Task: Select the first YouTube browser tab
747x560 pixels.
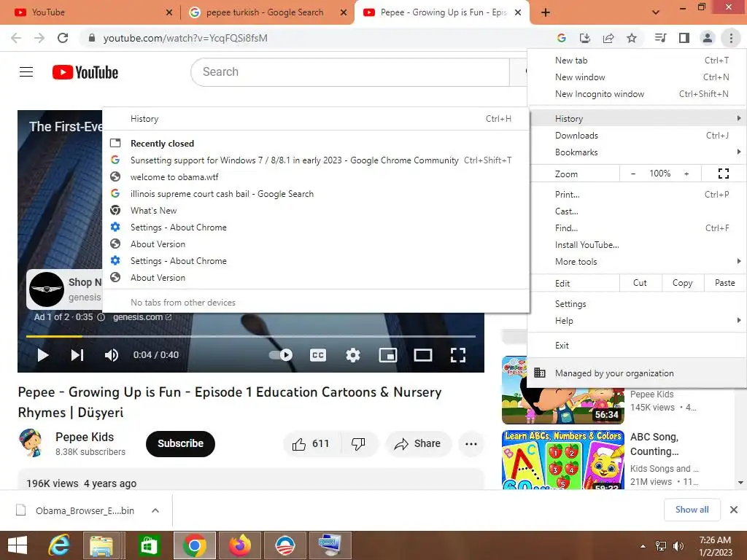Action: (x=89, y=12)
